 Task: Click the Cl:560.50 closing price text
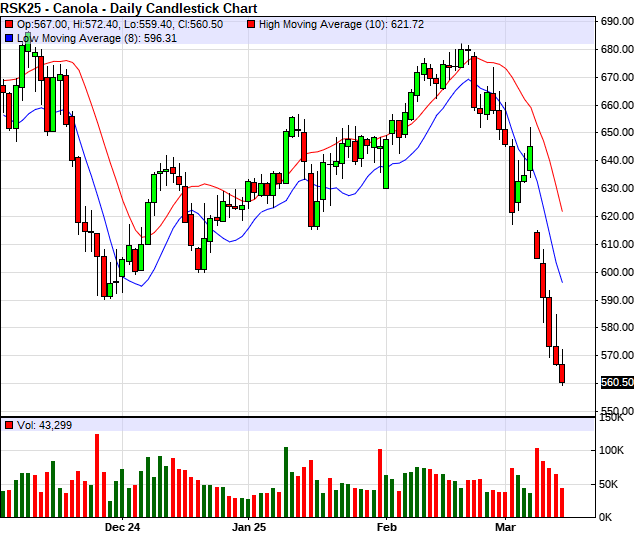[198, 24]
